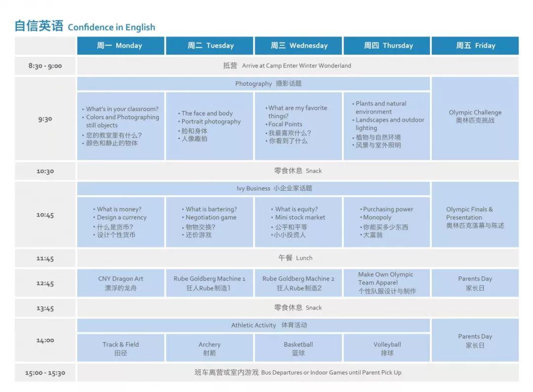Click the 10:30 Snack row

pos(298,171)
